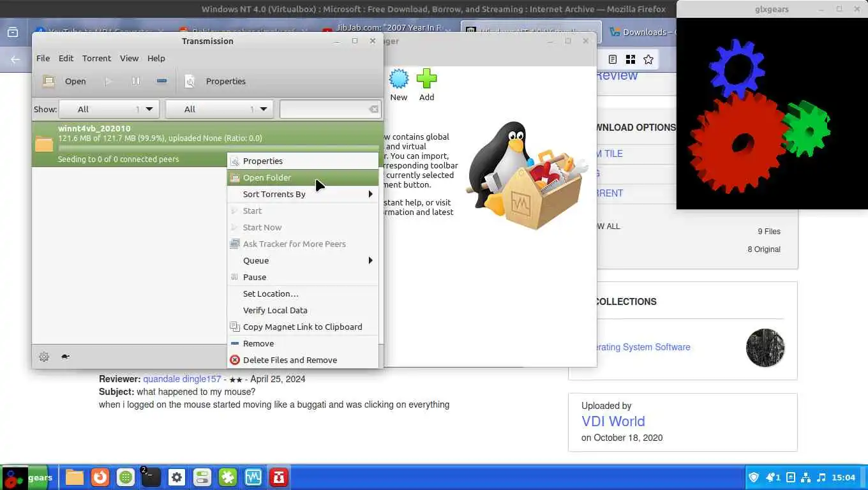Click the Firefox extensions grid icon
Image resolution: width=868 pixels, height=490 pixels.
[x=631, y=59]
